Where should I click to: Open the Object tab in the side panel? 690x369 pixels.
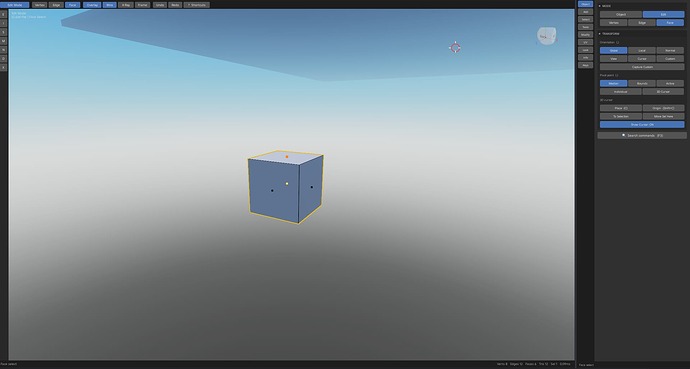point(585,4)
